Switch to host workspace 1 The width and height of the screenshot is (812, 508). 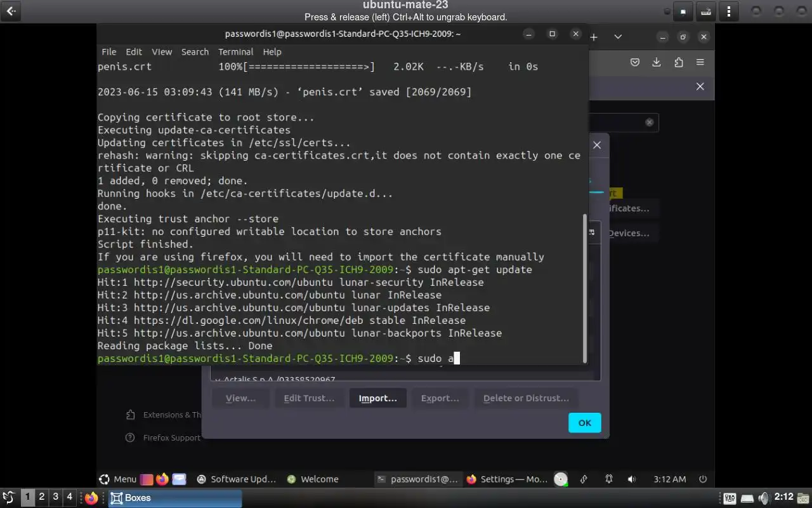click(x=28, y=497)
